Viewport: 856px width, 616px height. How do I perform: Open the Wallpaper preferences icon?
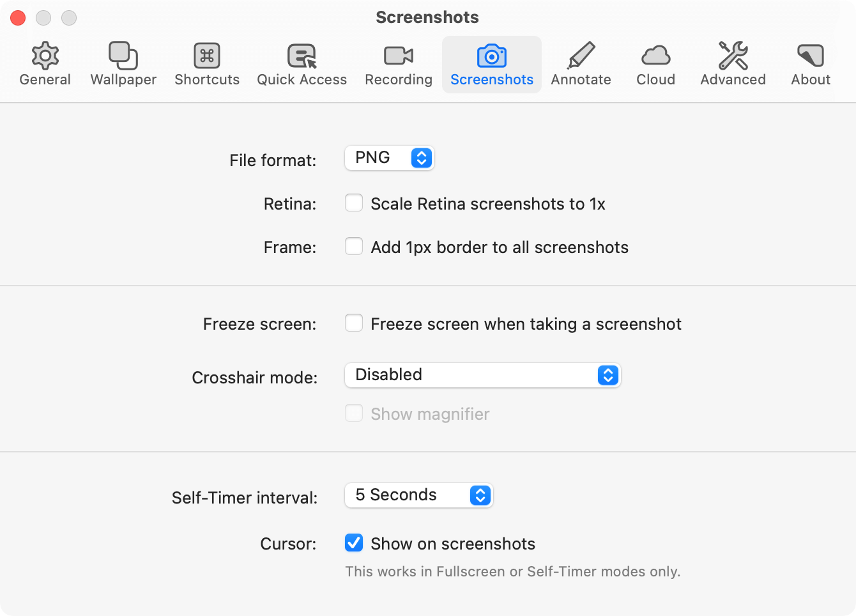[x=123, y=56]
